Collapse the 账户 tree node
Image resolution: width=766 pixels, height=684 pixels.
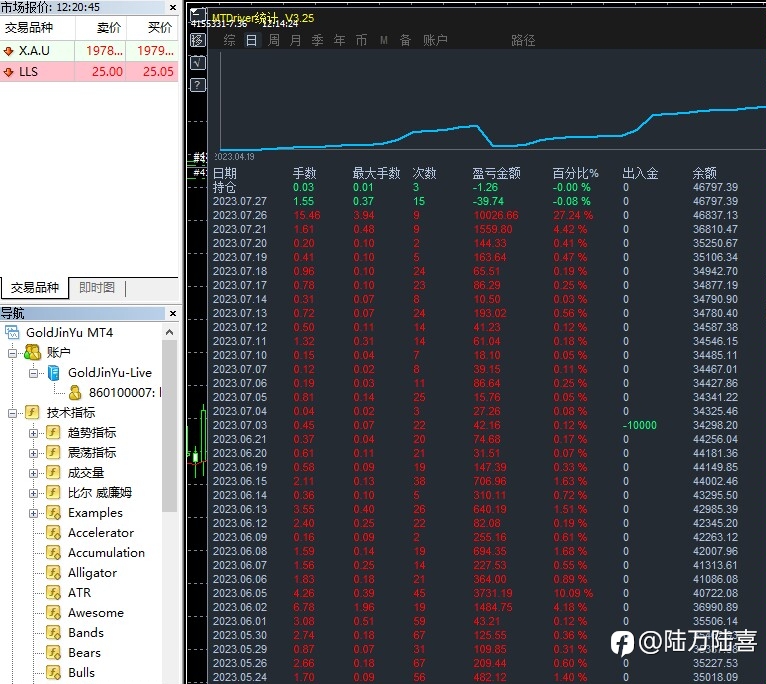(12, 353)
